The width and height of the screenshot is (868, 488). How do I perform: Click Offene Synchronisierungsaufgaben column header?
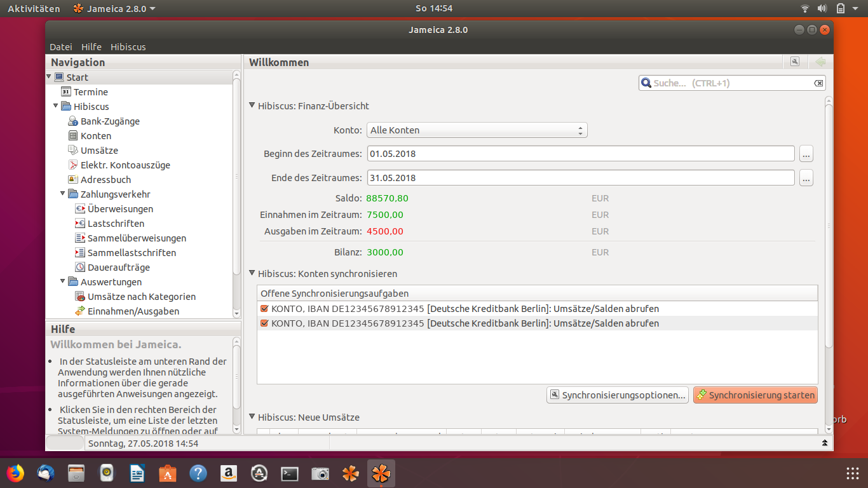coord(537,294)
